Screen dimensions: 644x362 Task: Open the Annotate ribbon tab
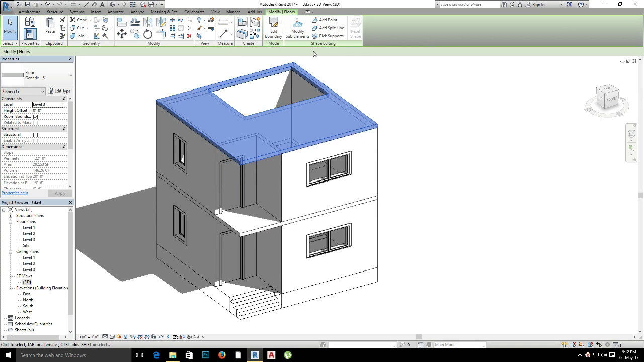[115, 12]
